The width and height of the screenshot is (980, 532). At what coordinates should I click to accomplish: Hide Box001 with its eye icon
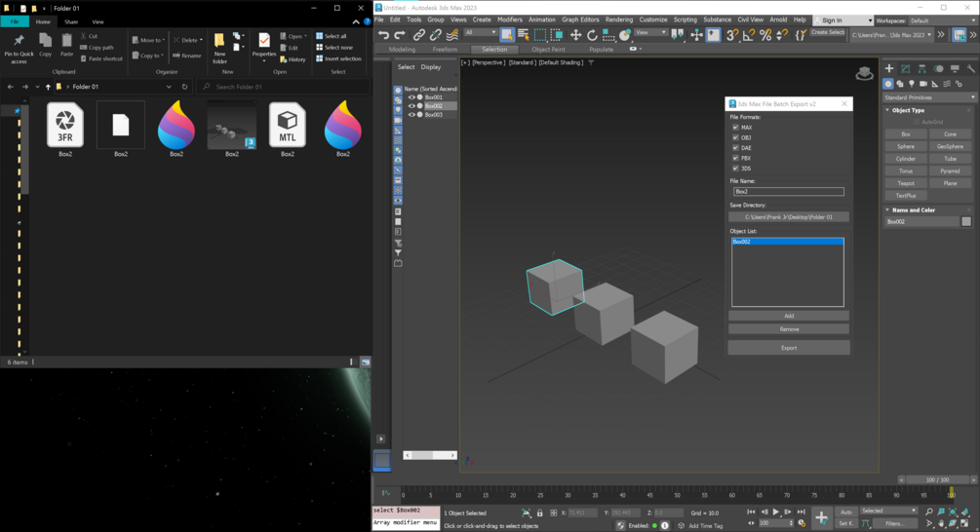coord(412,97)
